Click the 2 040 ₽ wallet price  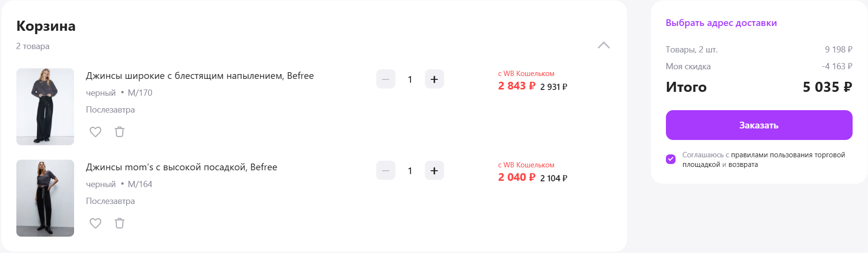coord(516,177)
